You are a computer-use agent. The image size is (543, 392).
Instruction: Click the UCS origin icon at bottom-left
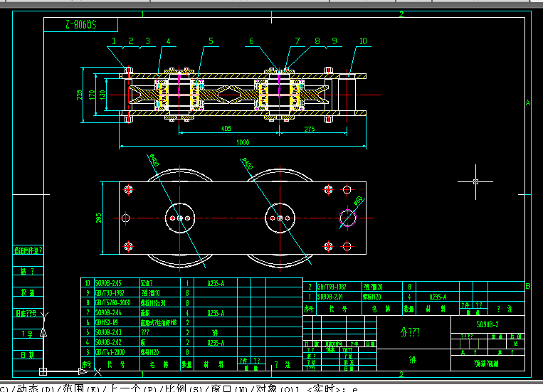coord(43,371)
